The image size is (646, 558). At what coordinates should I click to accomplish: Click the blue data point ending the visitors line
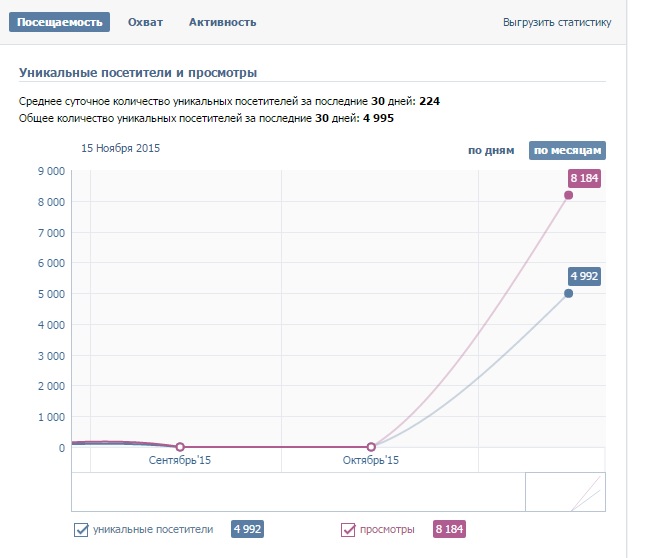coord(568,293)
